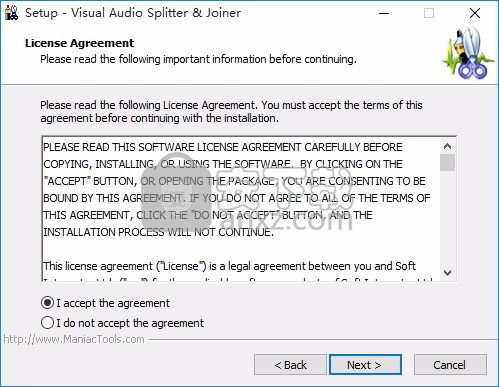
Task: Click the license scrollbar thumb
Action: click(447, 163)
